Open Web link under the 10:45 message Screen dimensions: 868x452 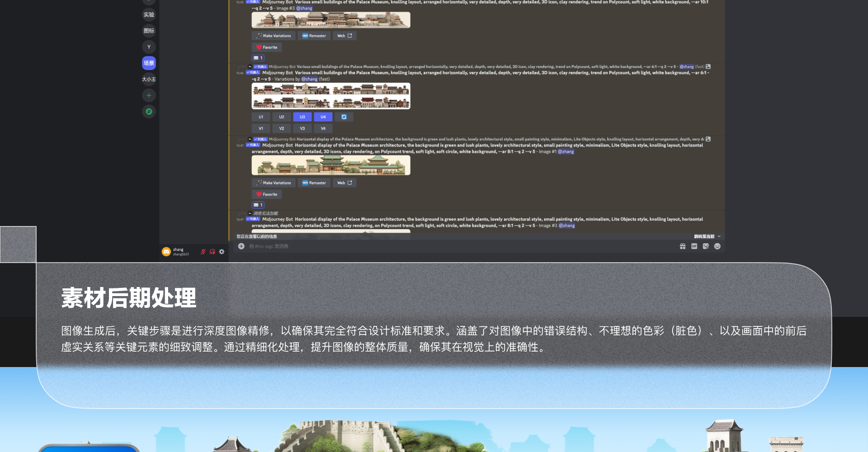344,36
